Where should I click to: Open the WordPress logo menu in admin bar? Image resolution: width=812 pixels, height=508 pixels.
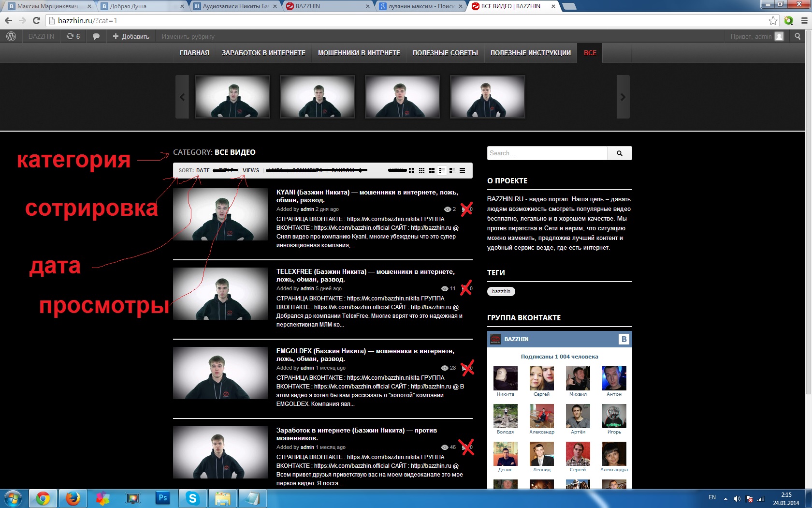pos(11,36)
